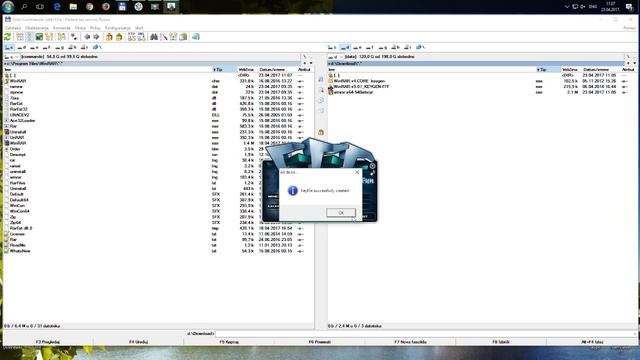Click the Windows Start button
The height and width of the screenshot is (360, 640).
point(8,7)
